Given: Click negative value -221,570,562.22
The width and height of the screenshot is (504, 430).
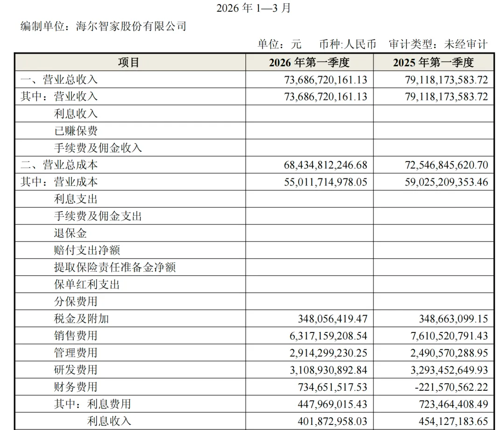Looking at the screenshot, I should click(x=452, y=387).
